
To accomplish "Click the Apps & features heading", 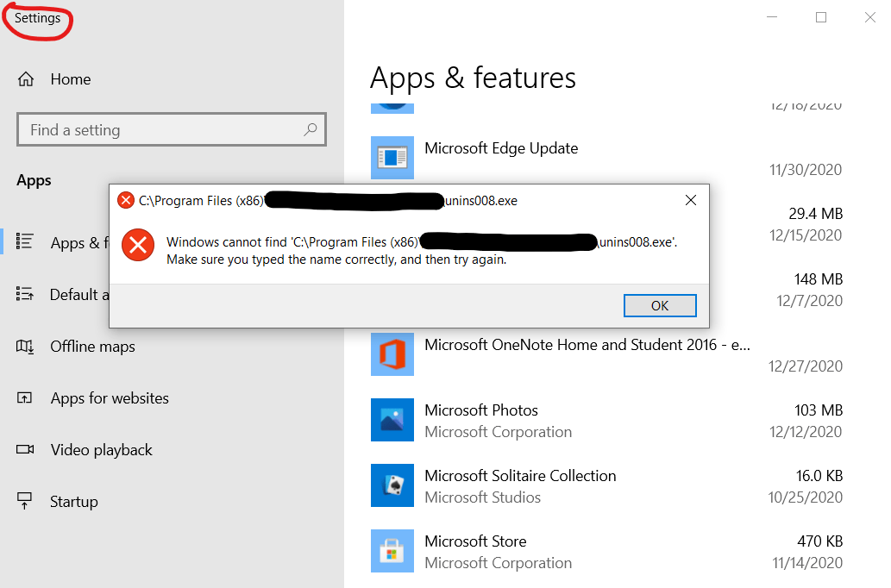I will tap(473, 78).
